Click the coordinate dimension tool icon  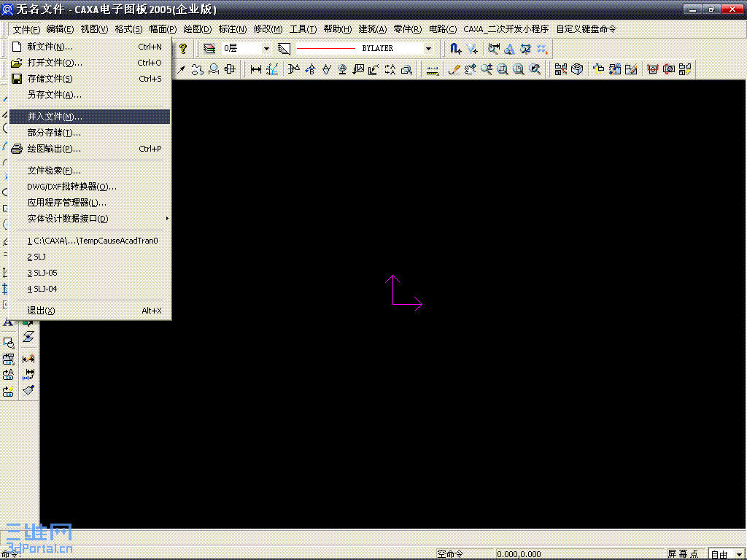(272, 69)
